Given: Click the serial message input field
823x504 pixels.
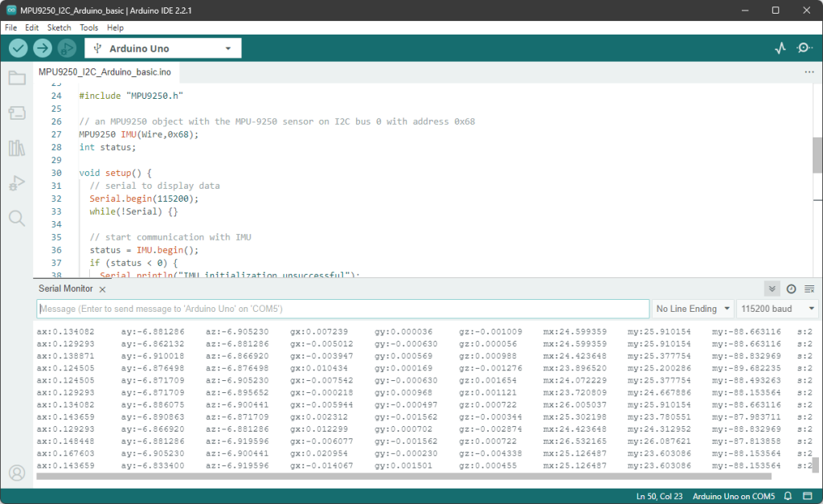Looking at the screenshot, I should pyautogui.click(x=342, y=308).
